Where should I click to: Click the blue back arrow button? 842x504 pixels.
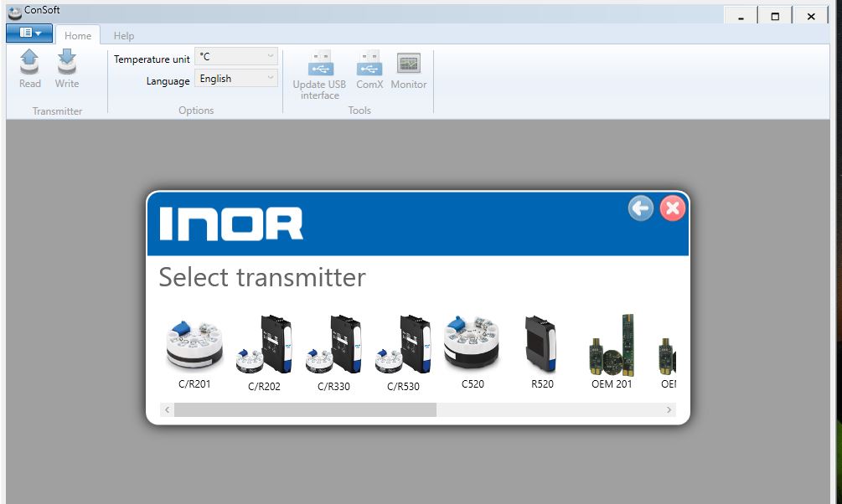tap(641, 208)
